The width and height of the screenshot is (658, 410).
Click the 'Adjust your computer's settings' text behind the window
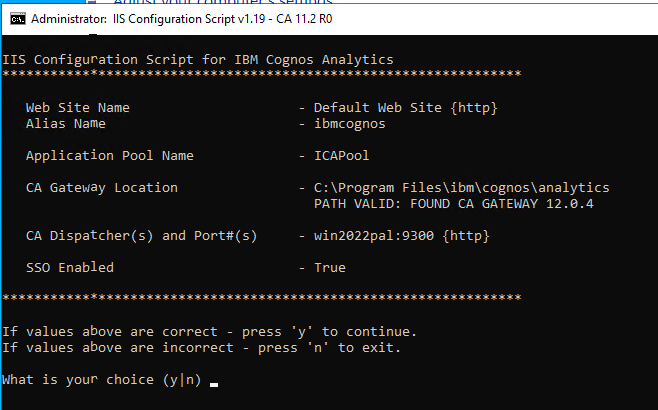[223, 2]
